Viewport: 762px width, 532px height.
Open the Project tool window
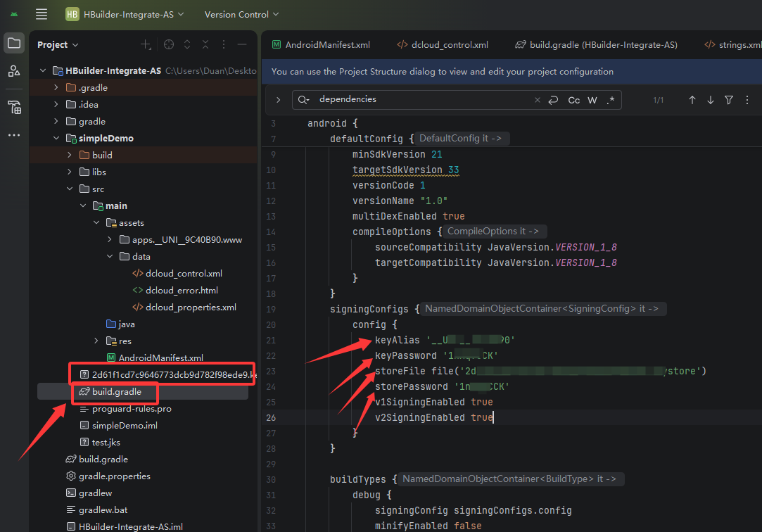tap(14, 43)
